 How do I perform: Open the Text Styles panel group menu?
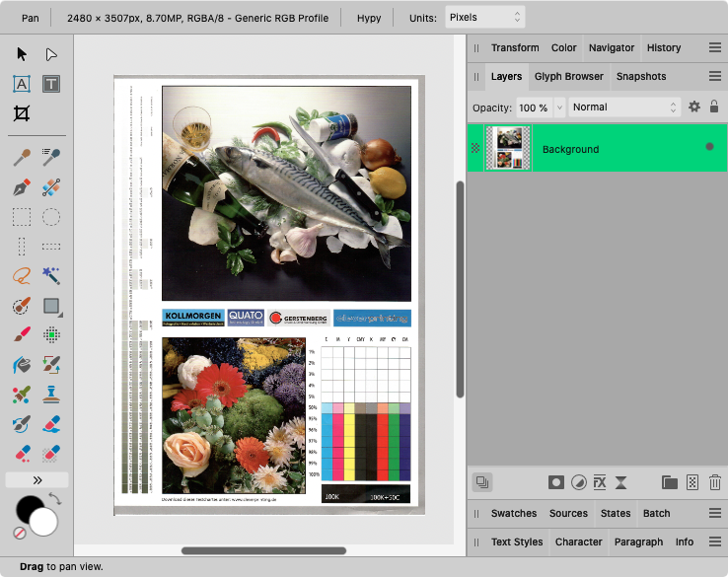[x=715, y=541]
